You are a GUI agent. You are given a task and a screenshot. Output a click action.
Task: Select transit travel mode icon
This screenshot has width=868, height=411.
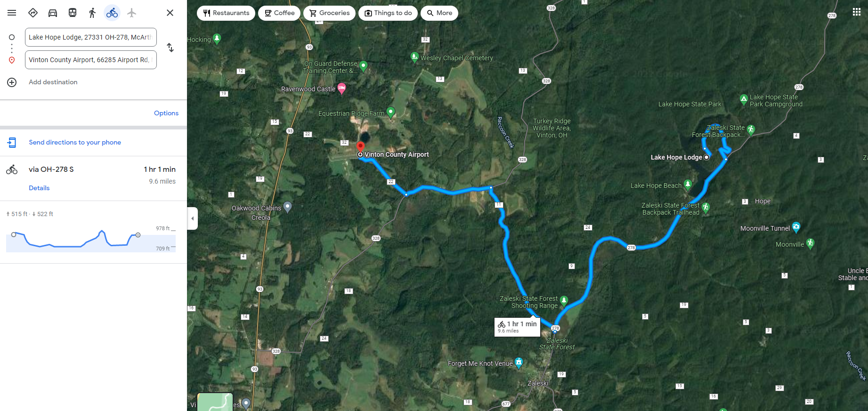click(x=73, y=13)
